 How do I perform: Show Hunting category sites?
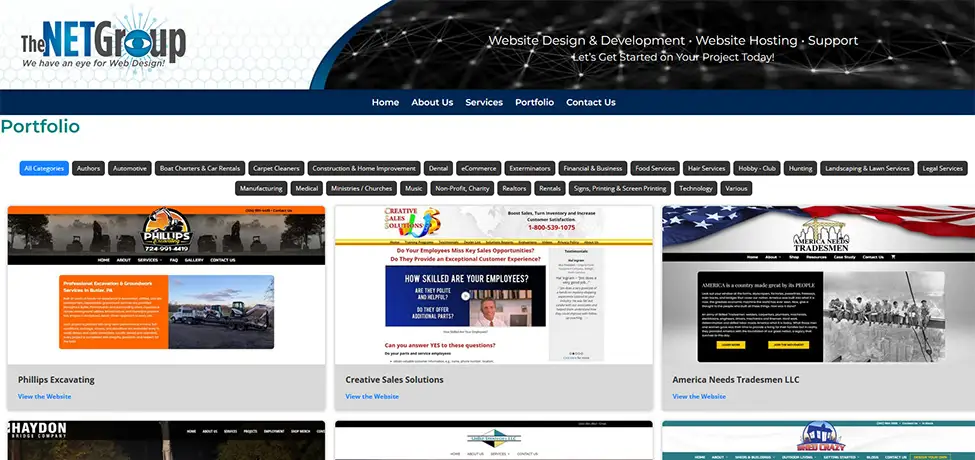pyautogui.click(x=800, y=168)
